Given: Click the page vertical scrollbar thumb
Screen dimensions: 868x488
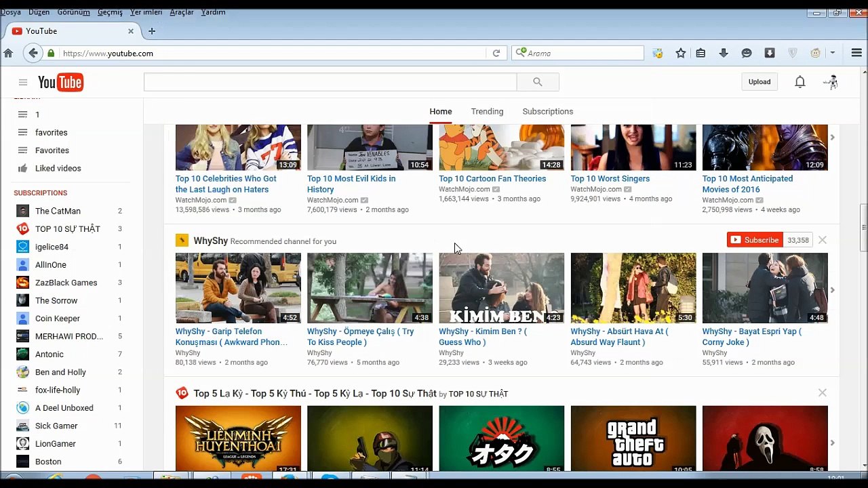Looking at the screenshot, I should (x=864, y=227).
